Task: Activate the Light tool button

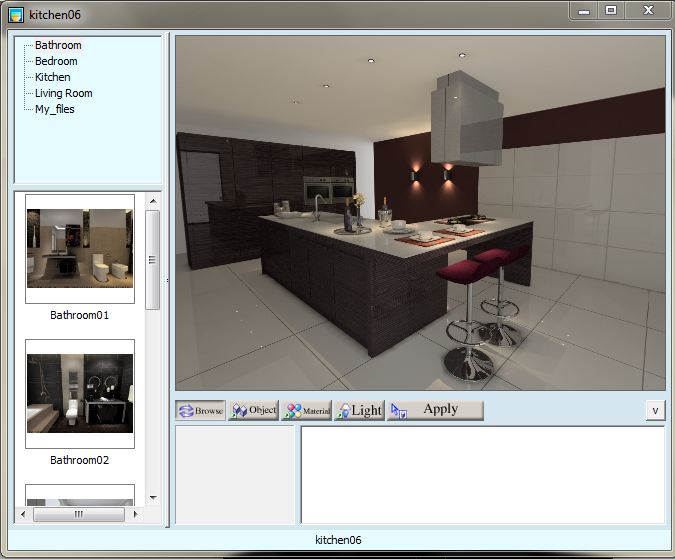Action: (359, 410)
